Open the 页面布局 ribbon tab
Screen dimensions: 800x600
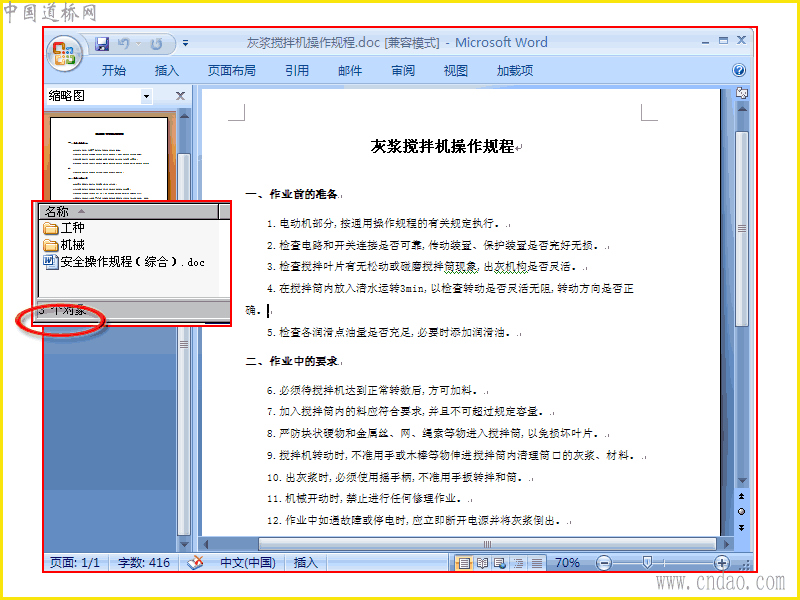(x=232, y=70)
